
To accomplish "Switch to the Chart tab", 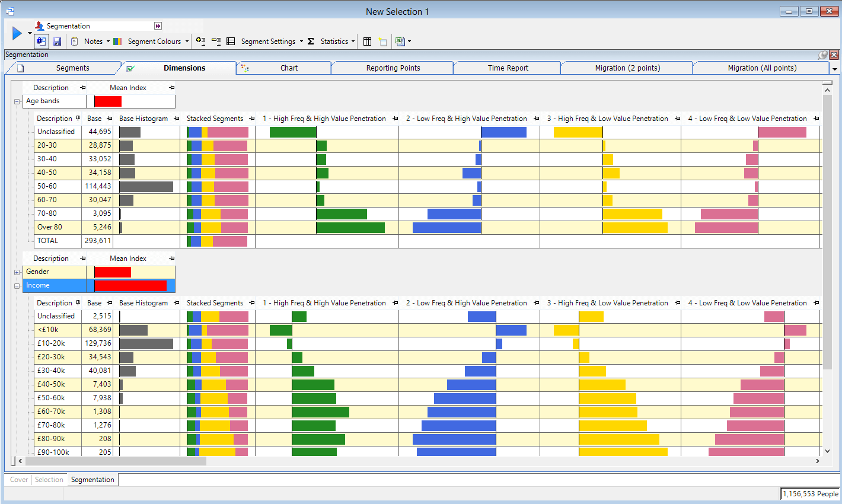I will pos(289,68).
